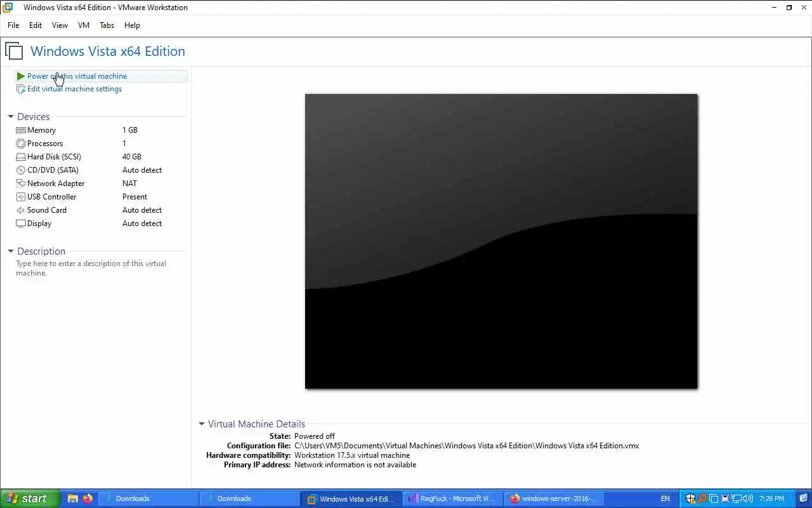The image size is (812, 508).
Task: Open the Help menu
Action: click(132, 25)
